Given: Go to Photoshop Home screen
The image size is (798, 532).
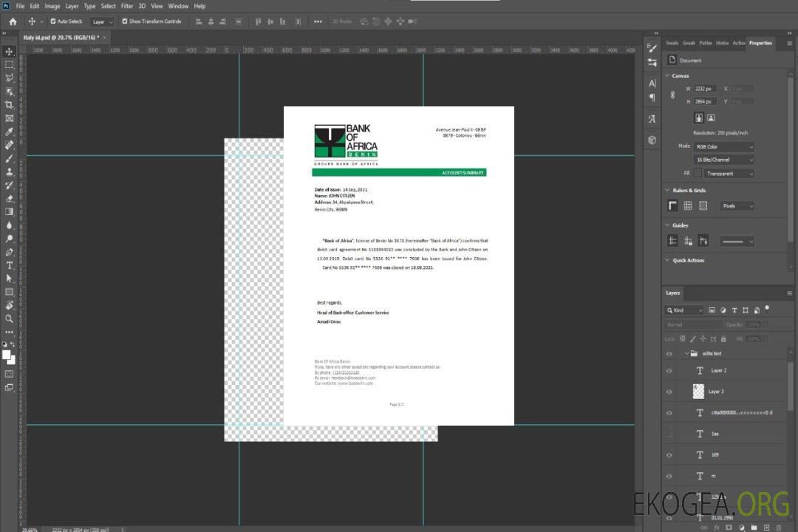Looking at the screenshot, I should pyautogui.click(x=13, y=21).
